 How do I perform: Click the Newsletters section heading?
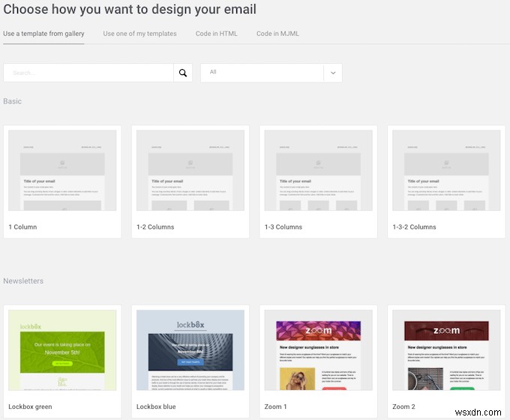(x=23, y=280)
